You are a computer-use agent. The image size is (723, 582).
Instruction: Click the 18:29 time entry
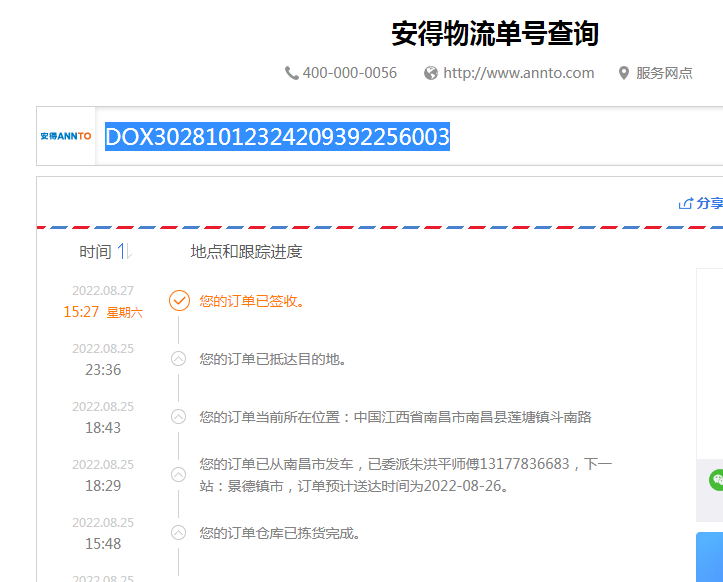pos(103,486)
